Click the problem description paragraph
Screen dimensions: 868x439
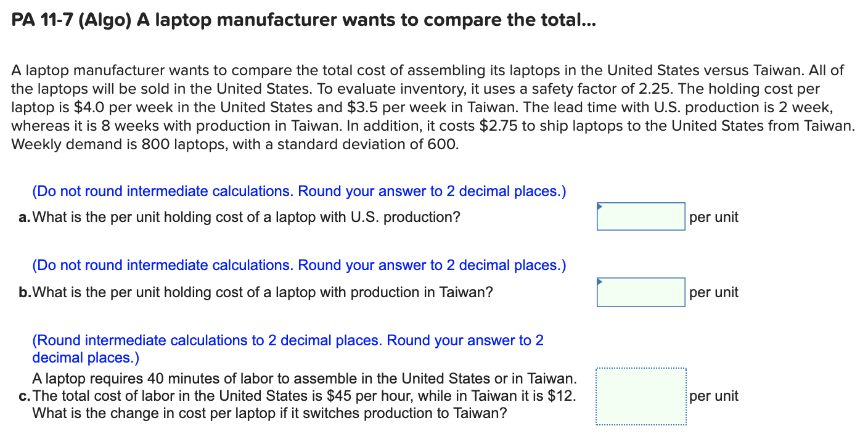tap(432, 107)
